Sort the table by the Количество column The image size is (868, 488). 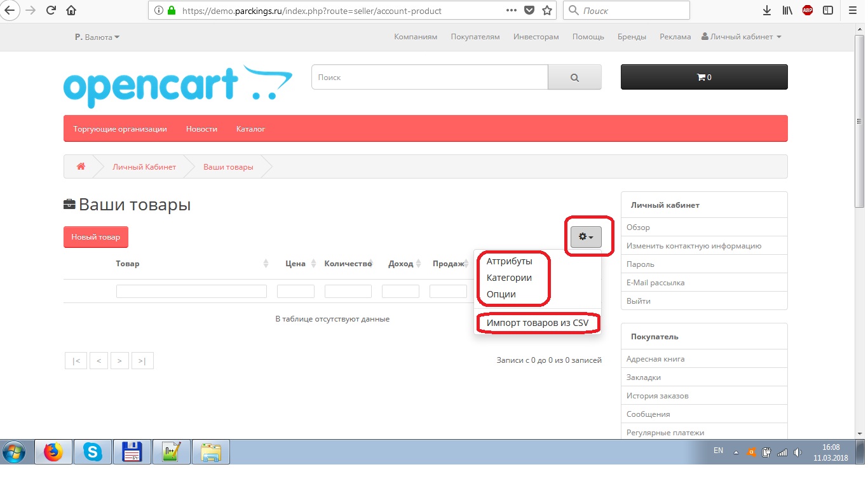point(348,264)
